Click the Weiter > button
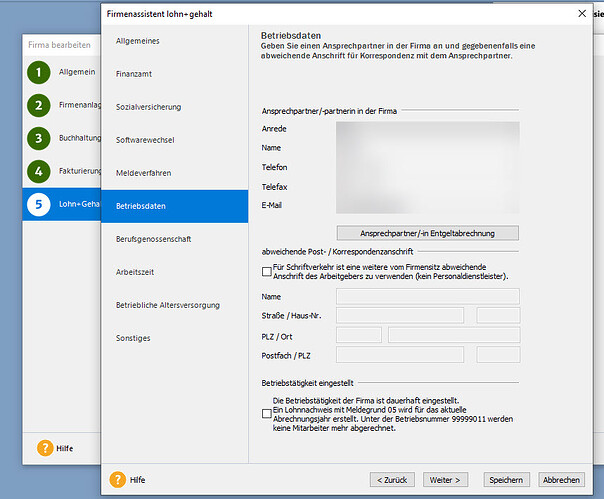 (x=445, y=480)
